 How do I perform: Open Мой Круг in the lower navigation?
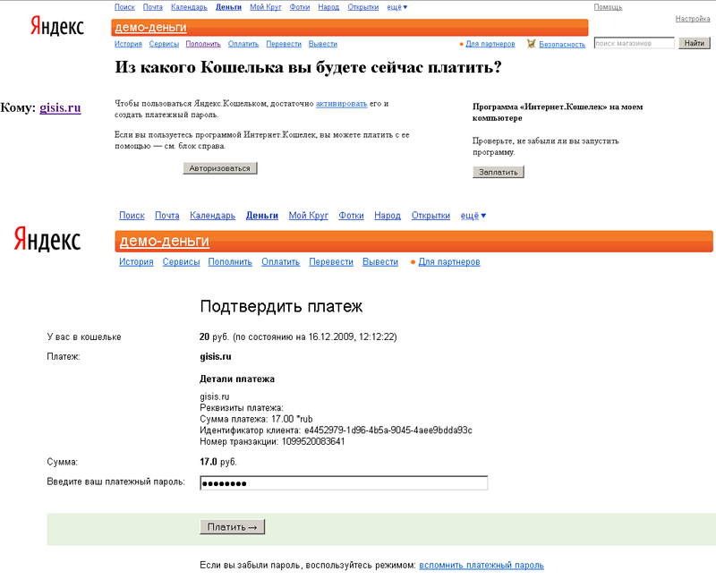309,216
